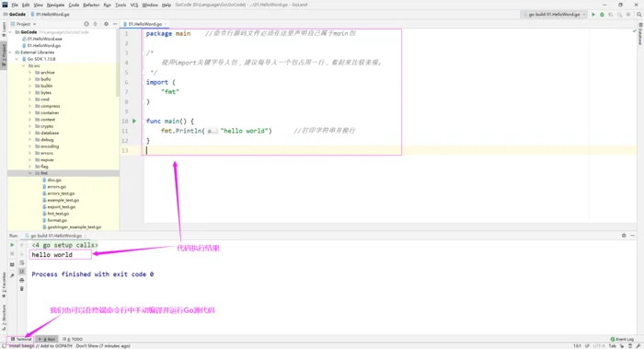
Task: Collapse the Go SDK 1.13.8 node
Action: coord(17,59)
